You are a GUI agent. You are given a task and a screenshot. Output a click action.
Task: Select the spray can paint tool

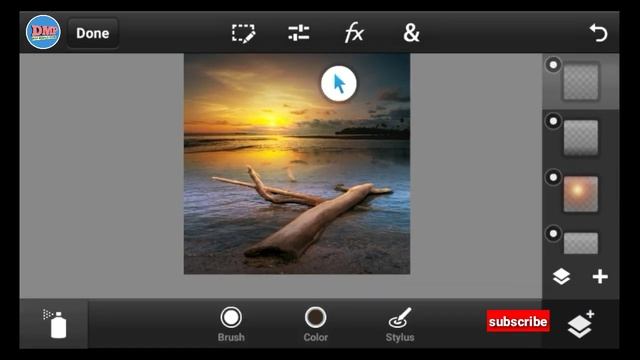tap(55, 324)
